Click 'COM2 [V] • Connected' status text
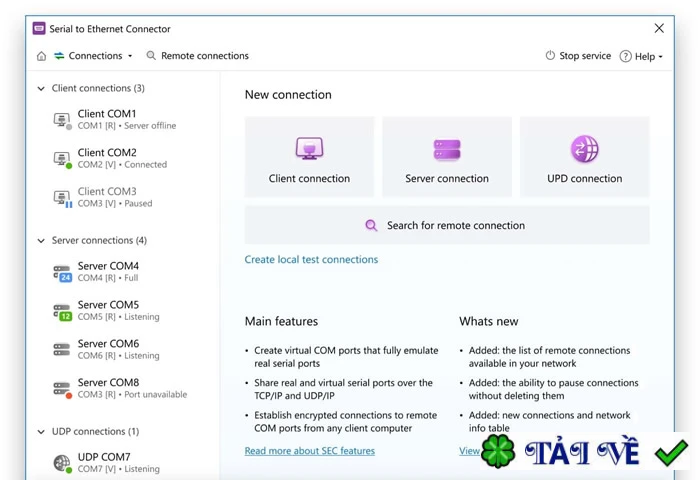This screenshot has height=480, width=700. point(122,165)
